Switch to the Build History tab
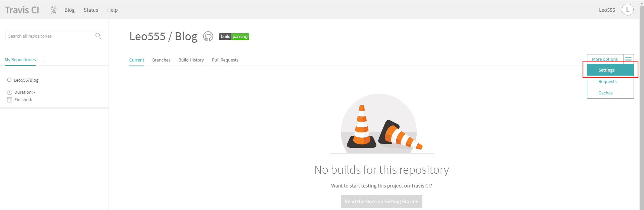The image size is (644, 210). point(191,60)
